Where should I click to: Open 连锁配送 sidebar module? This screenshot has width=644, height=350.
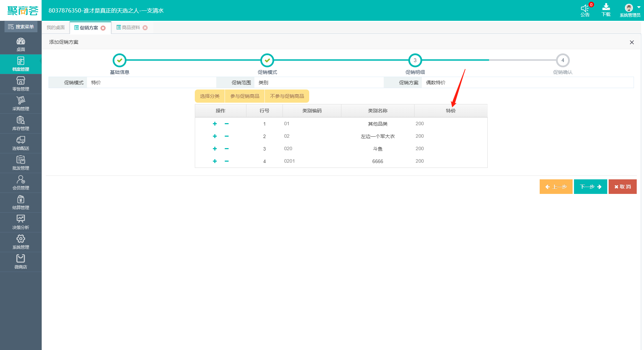pyautogui.click(x=21, y=143)
